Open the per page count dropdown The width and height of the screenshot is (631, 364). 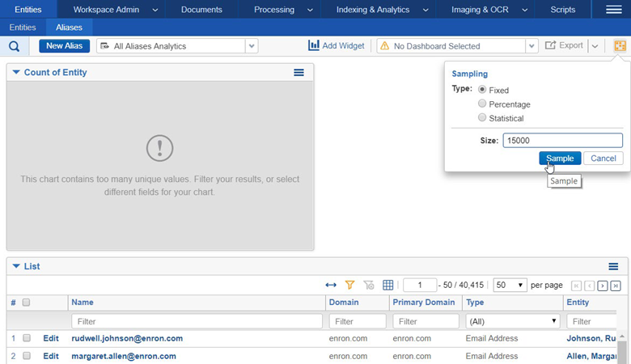pos(510,286)
